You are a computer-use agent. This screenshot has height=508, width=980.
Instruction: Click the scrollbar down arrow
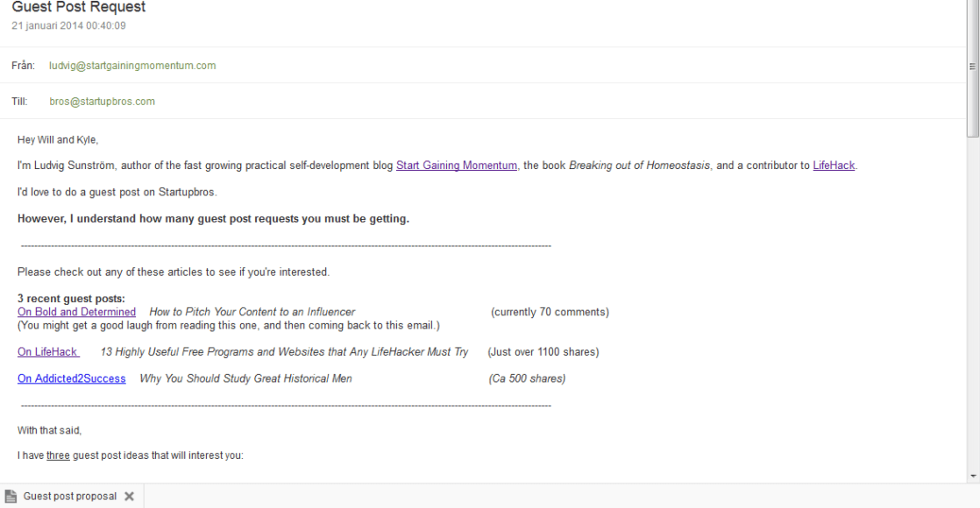(973, 476)
